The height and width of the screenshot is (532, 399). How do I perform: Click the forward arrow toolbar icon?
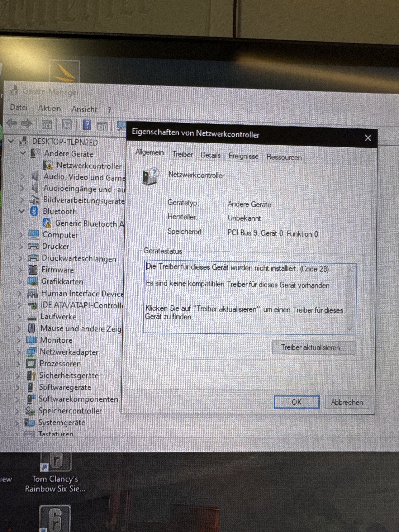click(x=27, y=123)
